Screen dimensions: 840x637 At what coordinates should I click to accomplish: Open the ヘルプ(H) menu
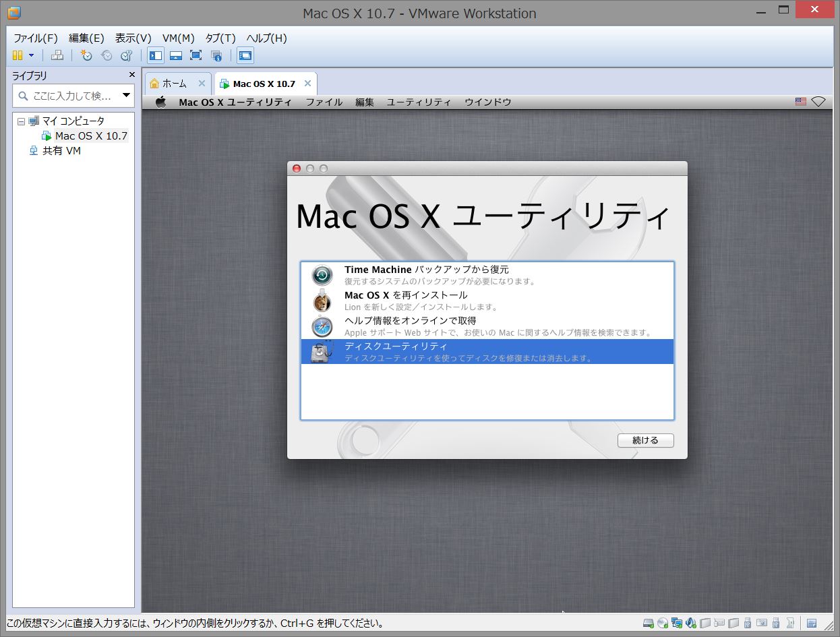(x=266, y=38)
